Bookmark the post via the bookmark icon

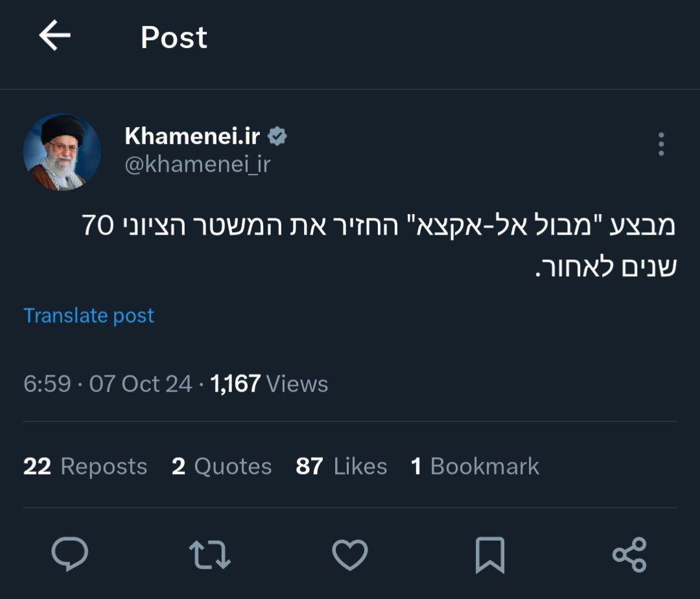click(490, 554)
